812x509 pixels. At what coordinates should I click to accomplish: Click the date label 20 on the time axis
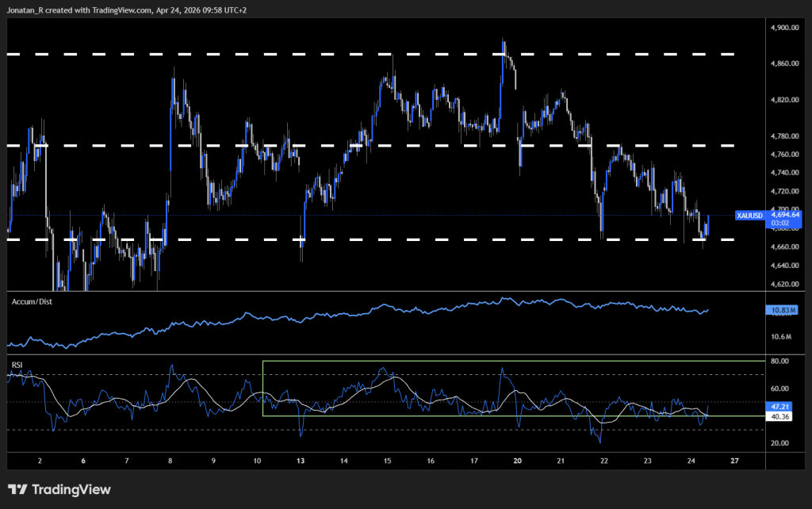[518, 460]
